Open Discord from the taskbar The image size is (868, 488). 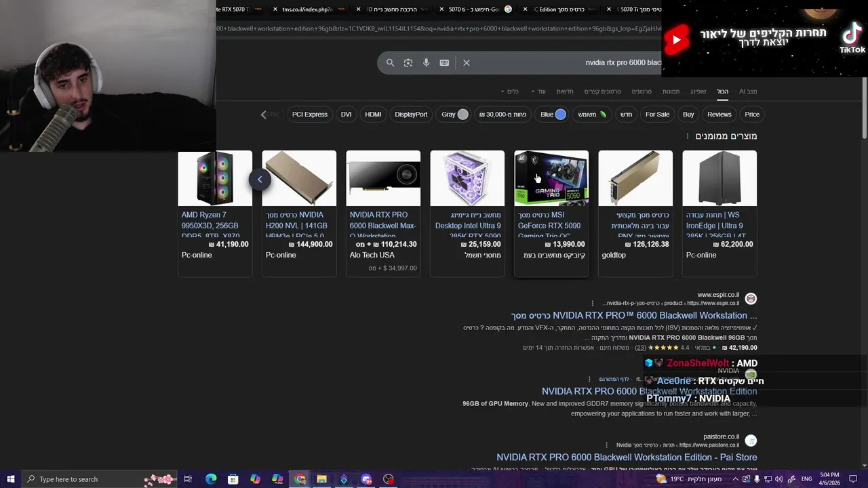366,479
